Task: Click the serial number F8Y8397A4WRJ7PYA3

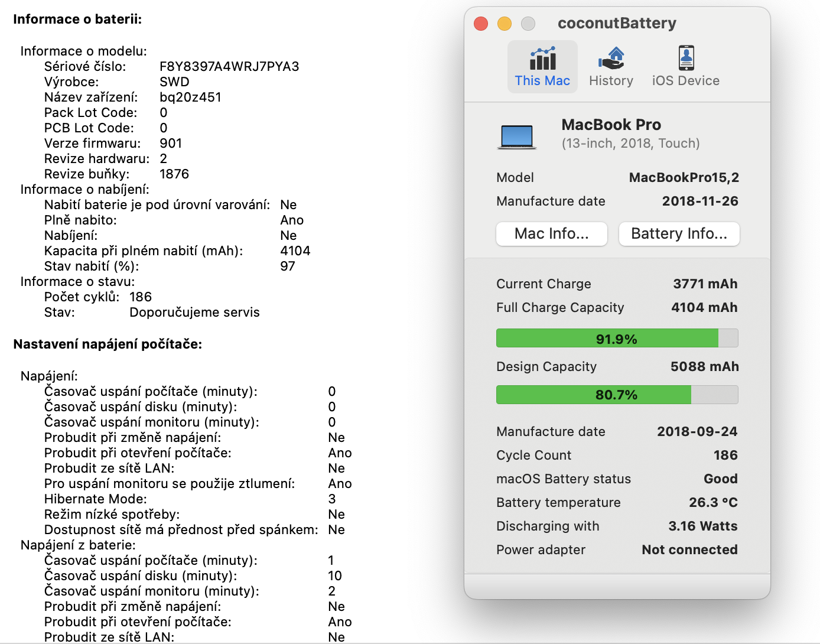Action: point(229,66)
